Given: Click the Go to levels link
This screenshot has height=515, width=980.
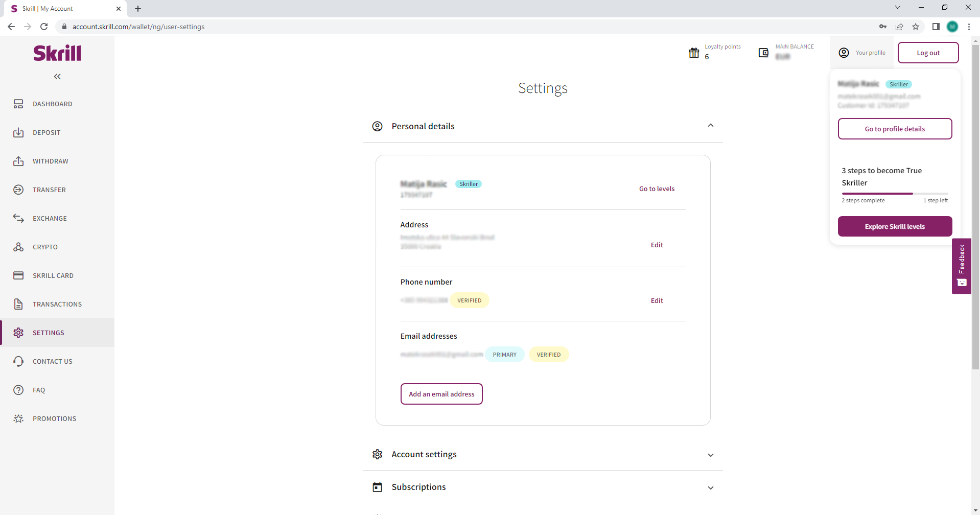Looking at the screenshot, I should coord(657,189).
